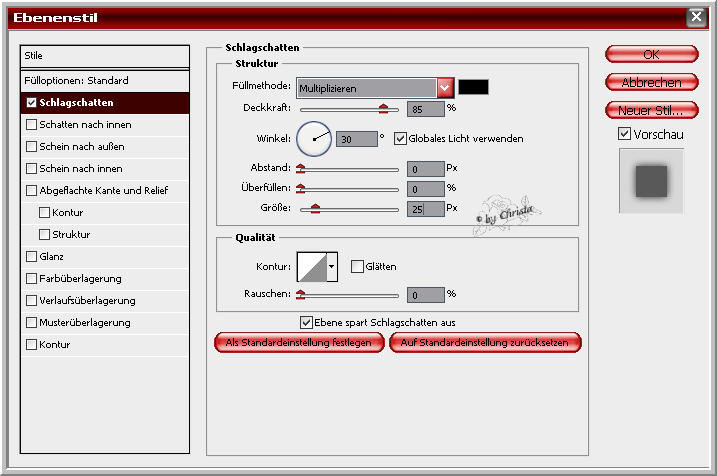Tick the Struktur sub-option checkbox
Screen dimensions: 717x476
pyautogui.click(x=44, y=234)
